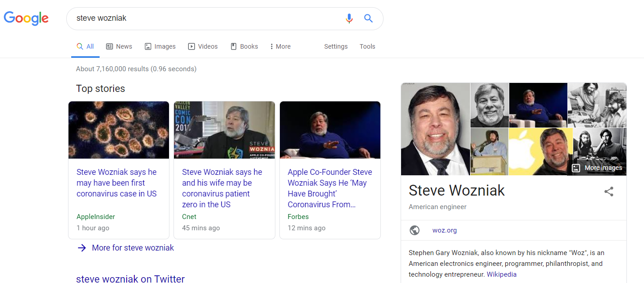Open steve wozniak on Twitter heading

click(x=130, y=279)
